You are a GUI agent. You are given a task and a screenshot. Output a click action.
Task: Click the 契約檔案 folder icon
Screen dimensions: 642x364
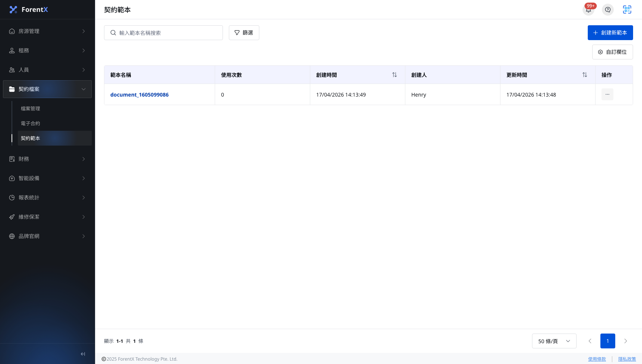point(12,89)
